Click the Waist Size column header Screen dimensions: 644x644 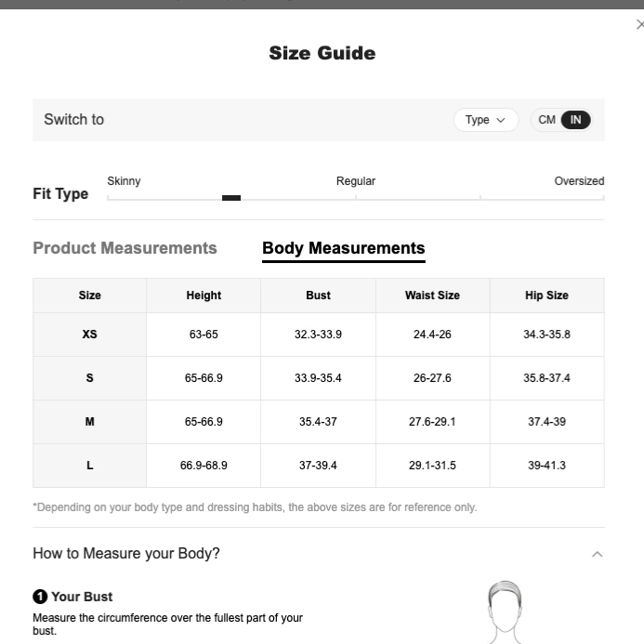(x=432, y=296)
